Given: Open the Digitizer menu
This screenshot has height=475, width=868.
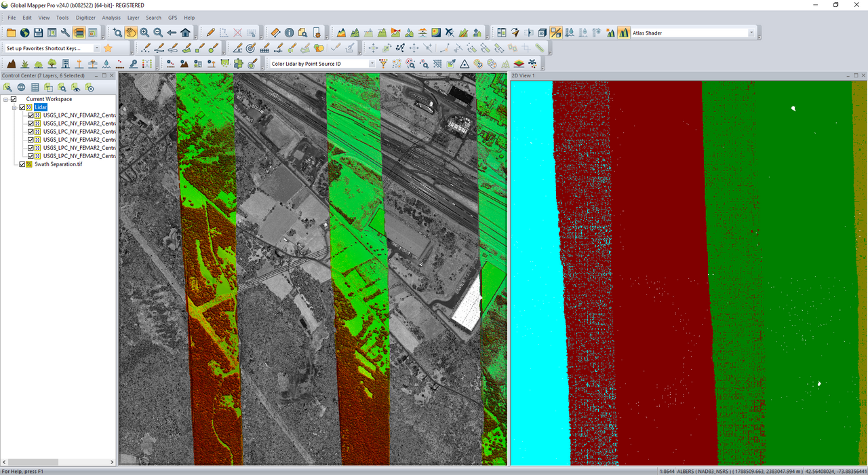Looking at the screenshot, I should (85, 18).
